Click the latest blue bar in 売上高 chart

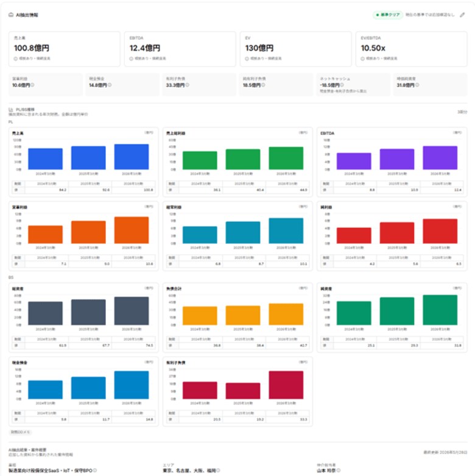(x=132, y=157)
